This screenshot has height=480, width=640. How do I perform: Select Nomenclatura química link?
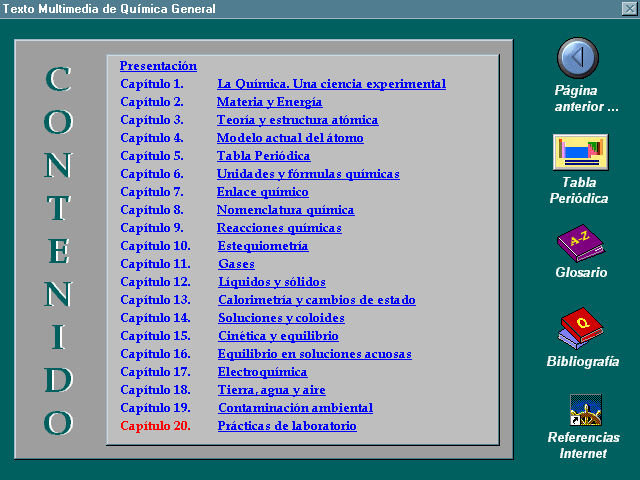[x=285, y=210]
